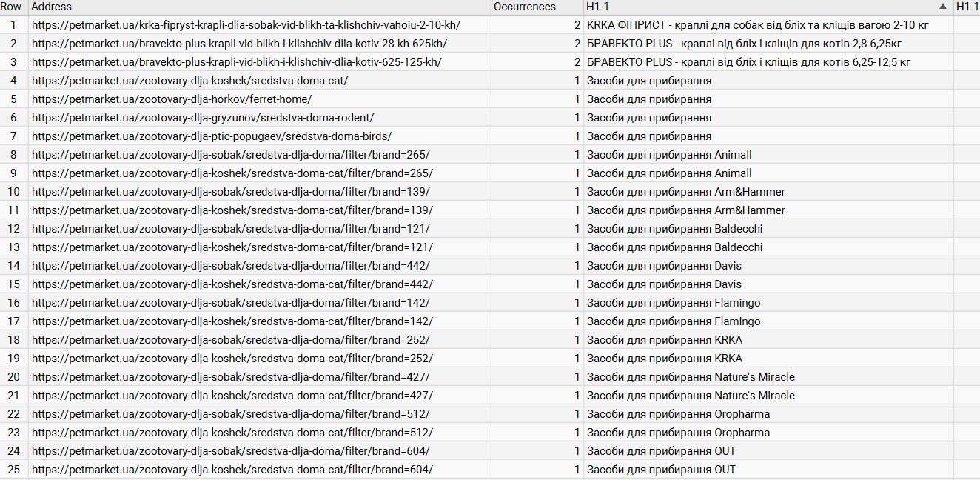Screen dimensions: 980x480
Task: Select sobak sredstva-dlja-doma brand=512 URL
Action: point(259,413)
